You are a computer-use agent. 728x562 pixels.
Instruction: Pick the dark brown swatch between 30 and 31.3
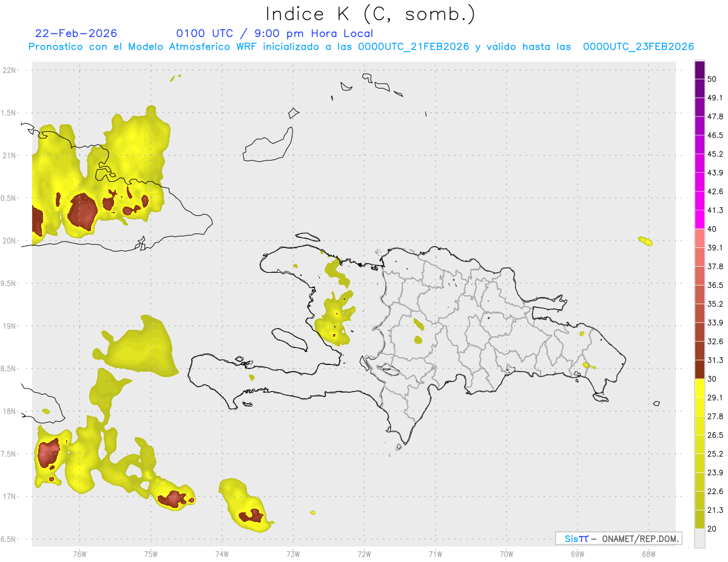point(699,370)
